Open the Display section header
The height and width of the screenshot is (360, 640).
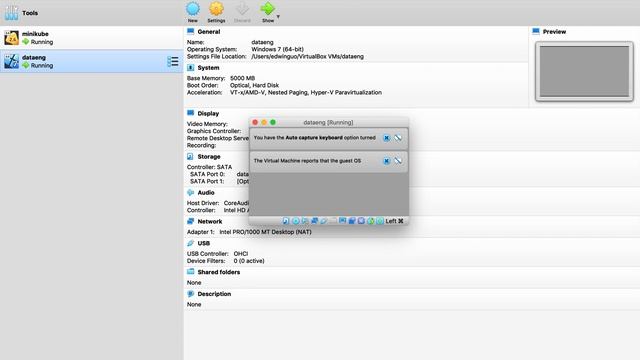point(208,113)
